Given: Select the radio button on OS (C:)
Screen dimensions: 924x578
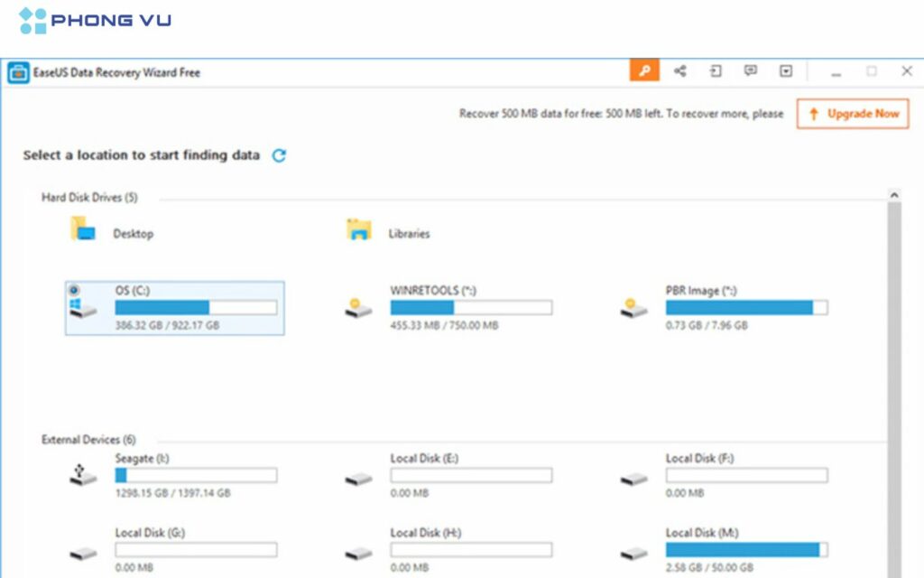Looking at the screenshot, I should tap(74, 290).
